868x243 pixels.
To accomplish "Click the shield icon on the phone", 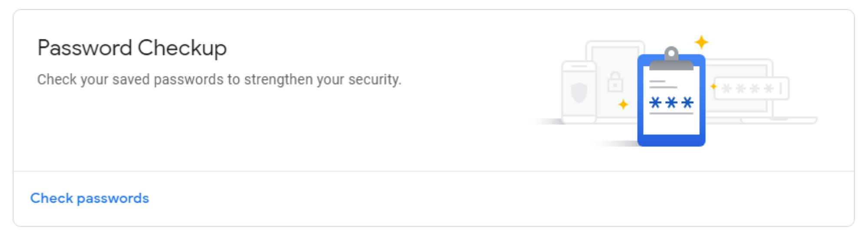I will click(x=579, y=93).
